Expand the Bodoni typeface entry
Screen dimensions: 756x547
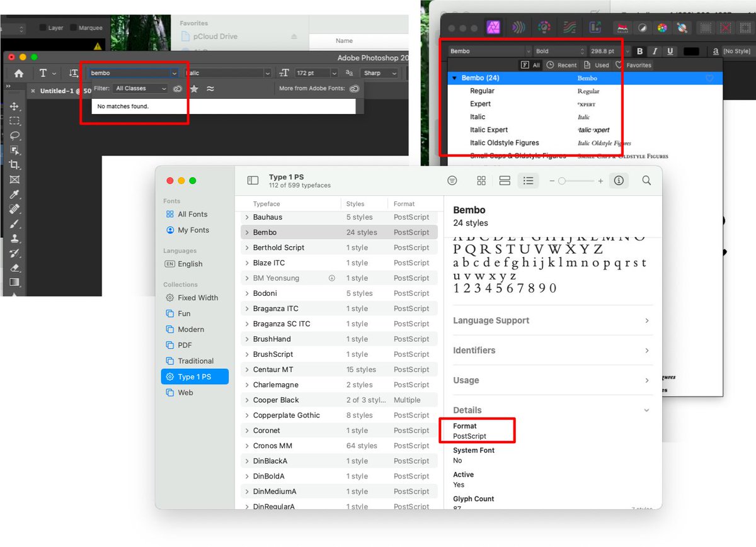tap(246, 293)
